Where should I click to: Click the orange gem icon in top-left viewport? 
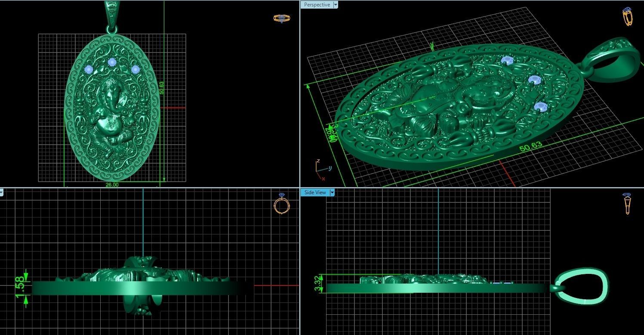281,18
